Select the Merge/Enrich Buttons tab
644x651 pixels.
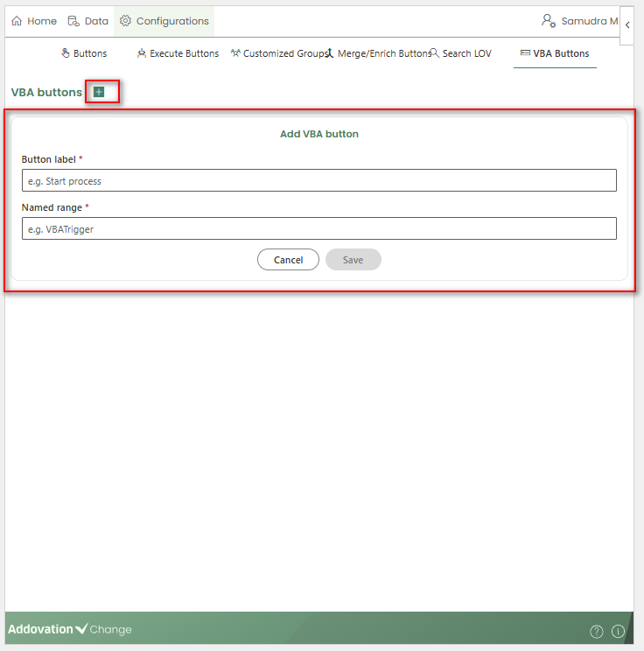378,53
